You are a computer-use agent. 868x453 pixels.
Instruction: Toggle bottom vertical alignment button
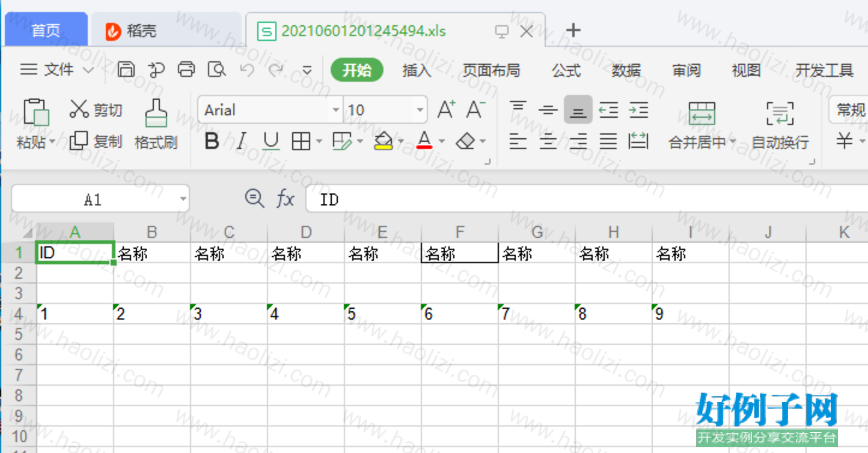tap(578, 110)
